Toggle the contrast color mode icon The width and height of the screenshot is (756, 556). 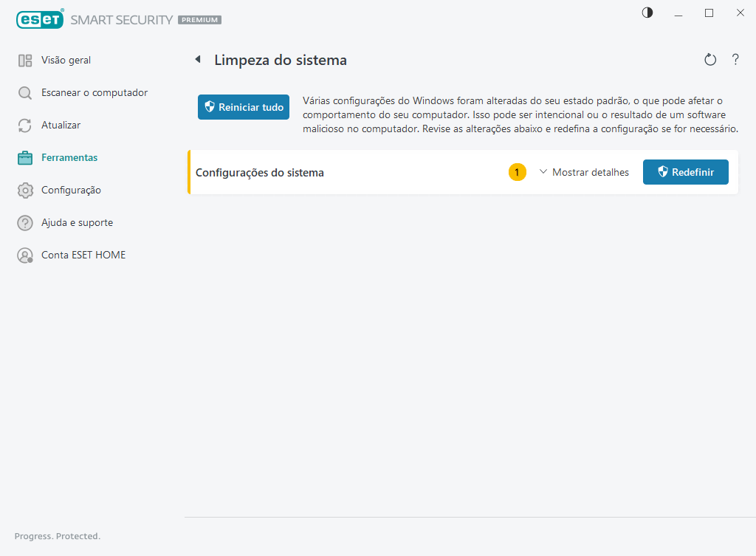pyautogui.click(x=647, y=13)
